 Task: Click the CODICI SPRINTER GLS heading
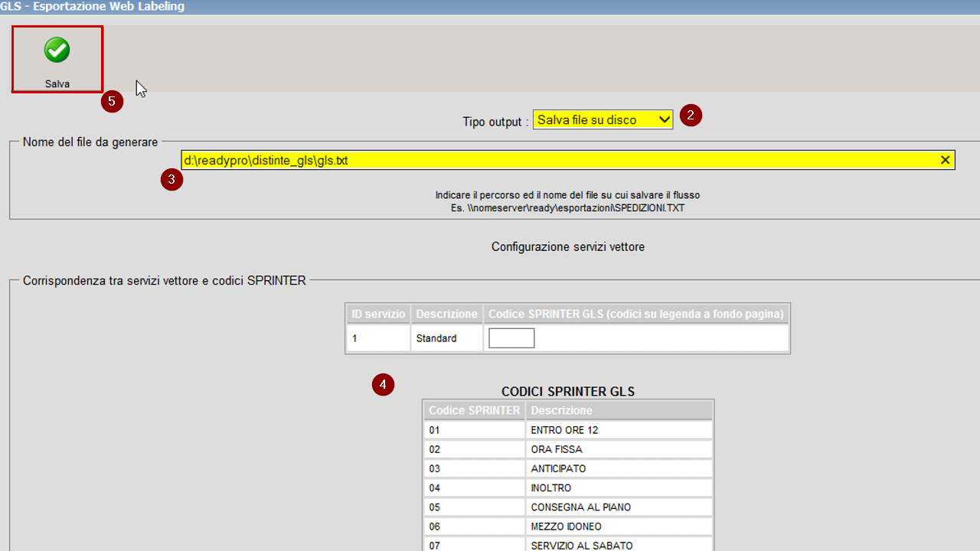coord(568,391)
